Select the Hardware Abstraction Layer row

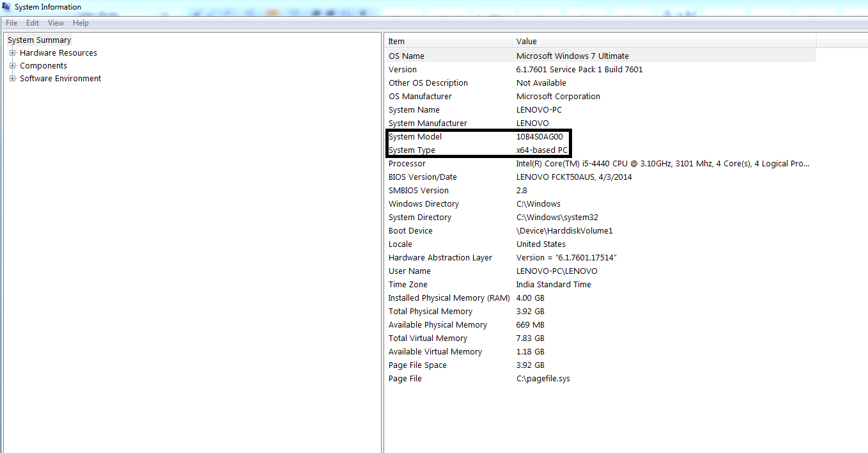pos(601,258)
